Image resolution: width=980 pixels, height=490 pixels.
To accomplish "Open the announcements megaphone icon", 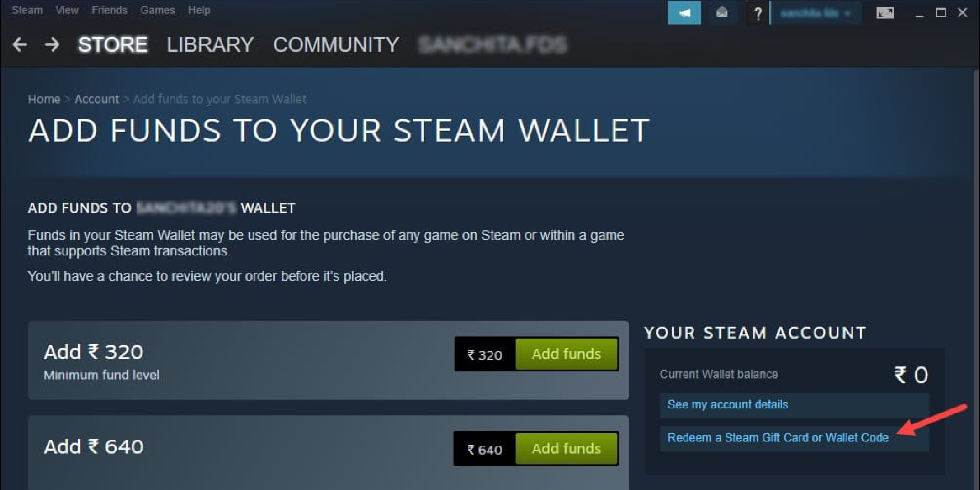I will [x=684, y=13].
